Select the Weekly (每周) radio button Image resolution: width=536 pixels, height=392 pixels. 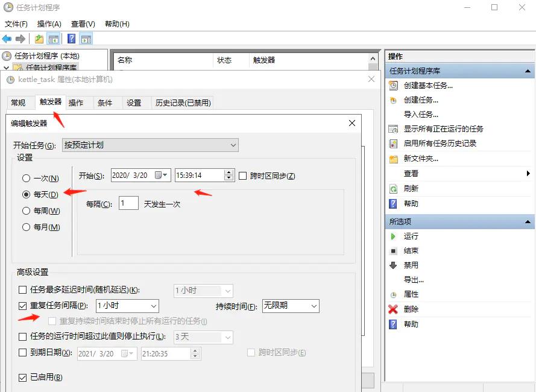coord(26,211)
